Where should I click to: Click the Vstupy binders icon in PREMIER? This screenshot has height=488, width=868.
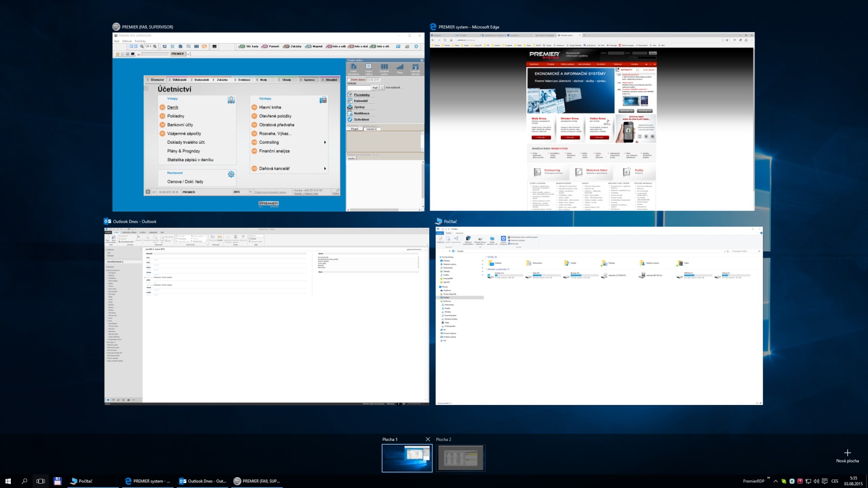click(x=231, y=100)
